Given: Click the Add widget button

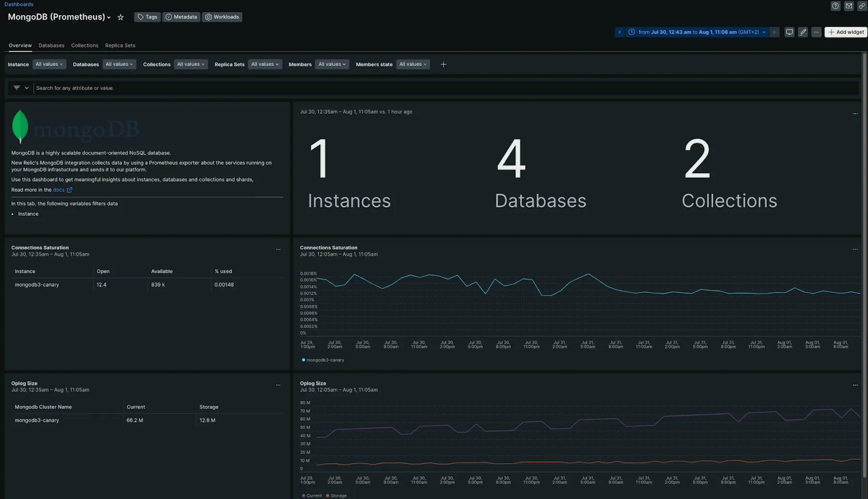Looking at the screenshot, I should [x=846, y=32].
